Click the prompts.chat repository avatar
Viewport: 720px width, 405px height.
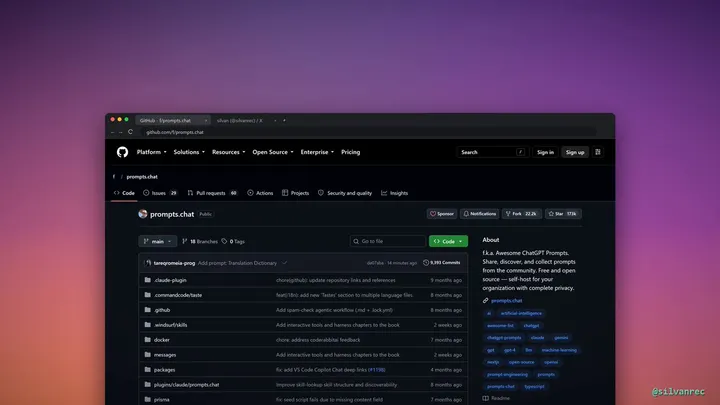pos(143,214)
